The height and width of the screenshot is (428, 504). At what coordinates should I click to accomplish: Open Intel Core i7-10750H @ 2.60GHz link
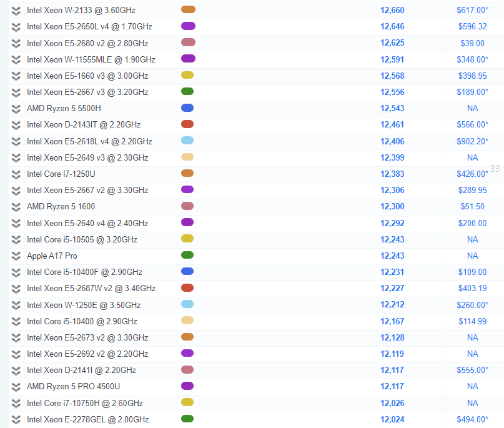click(85, 404)
